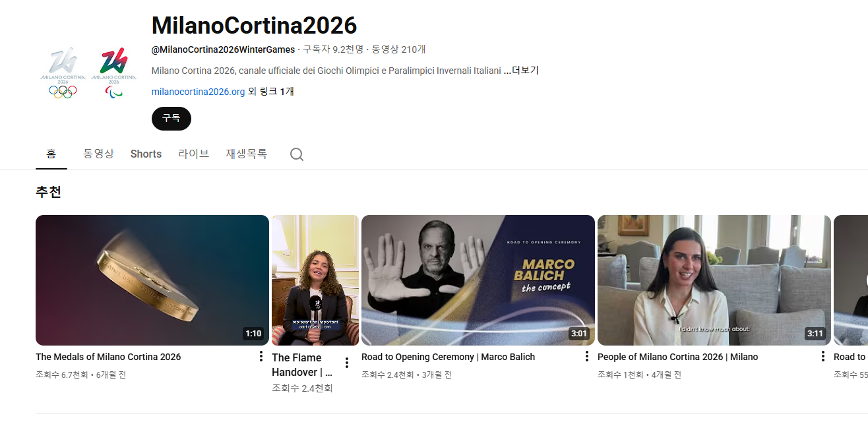
Task: Click the @MilanoCortina2026WinterGames handle
Action: pos(223,49)
